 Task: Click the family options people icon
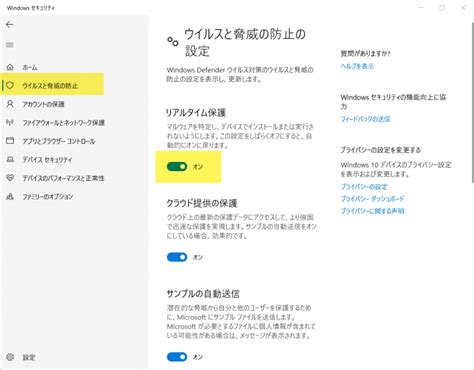pos(10,196)
